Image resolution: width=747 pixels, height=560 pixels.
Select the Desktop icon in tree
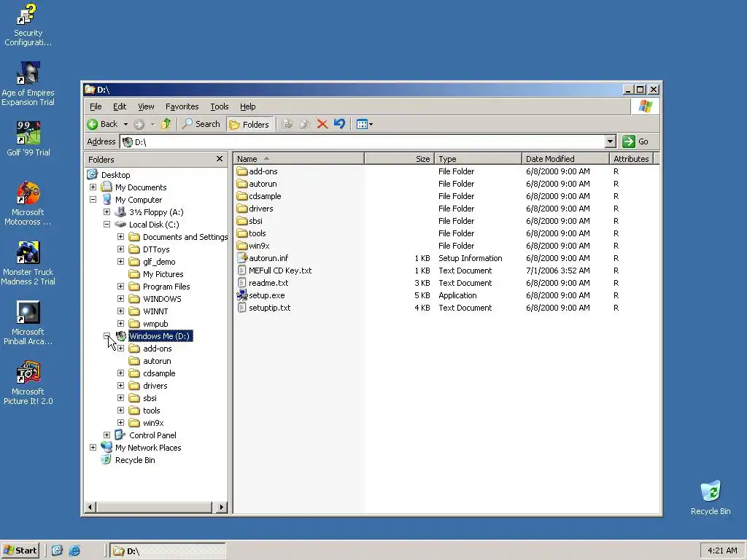click(x=93, y=175)
